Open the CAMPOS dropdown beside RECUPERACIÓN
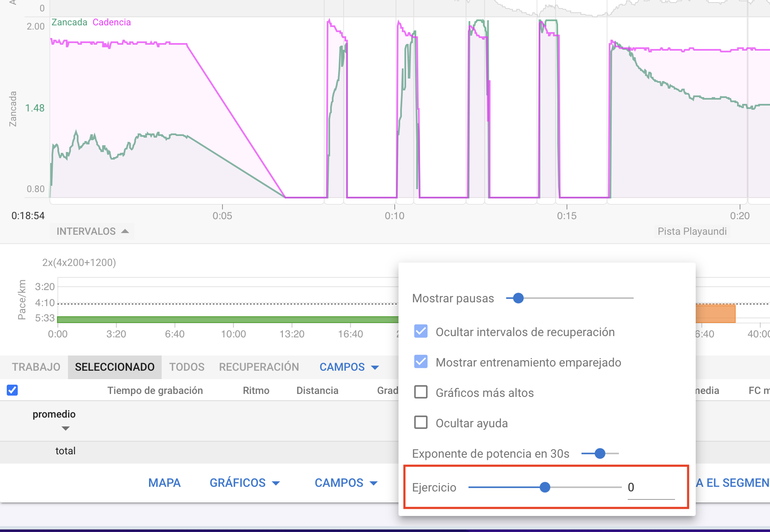Screen dimensions: 770x532 349,367
